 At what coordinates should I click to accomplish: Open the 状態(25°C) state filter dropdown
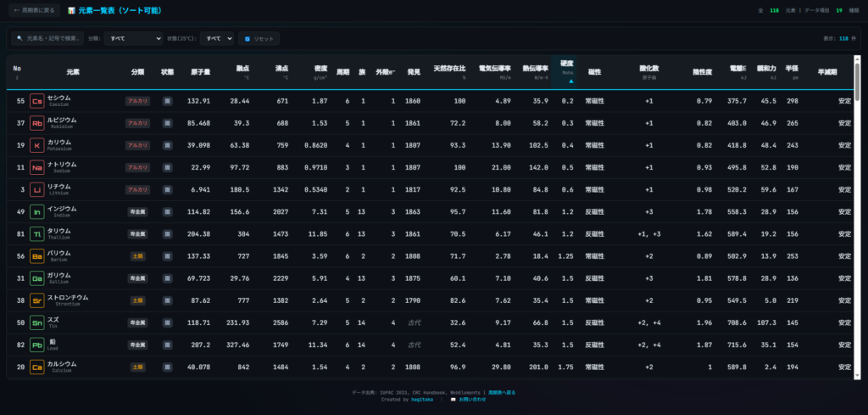click(x=217, y=38)
